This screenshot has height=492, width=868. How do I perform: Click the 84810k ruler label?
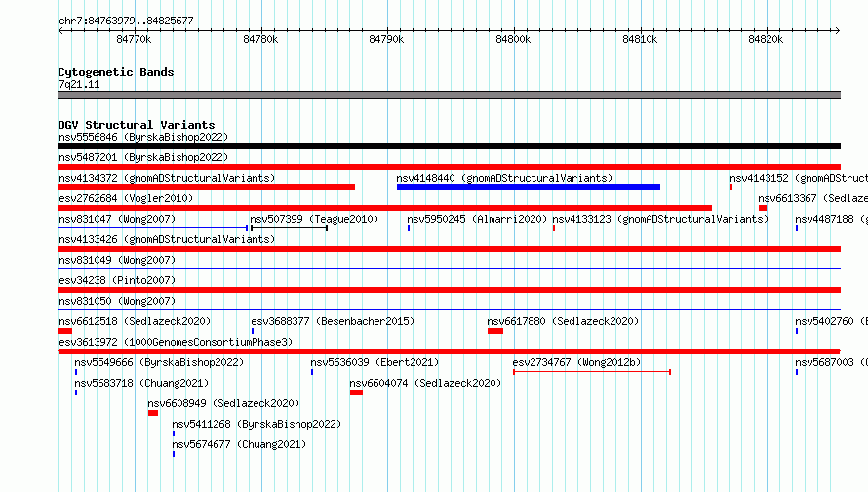coord(640,39)
